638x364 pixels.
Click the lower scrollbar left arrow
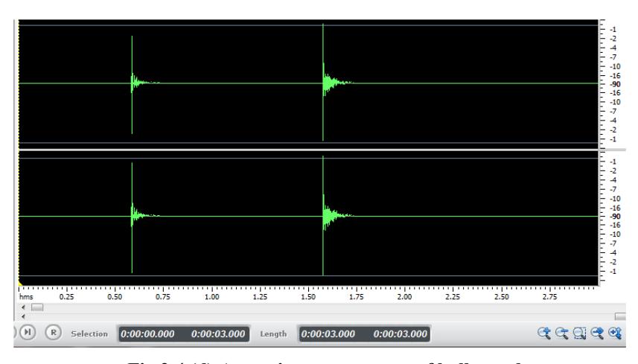tap(23, 316)
